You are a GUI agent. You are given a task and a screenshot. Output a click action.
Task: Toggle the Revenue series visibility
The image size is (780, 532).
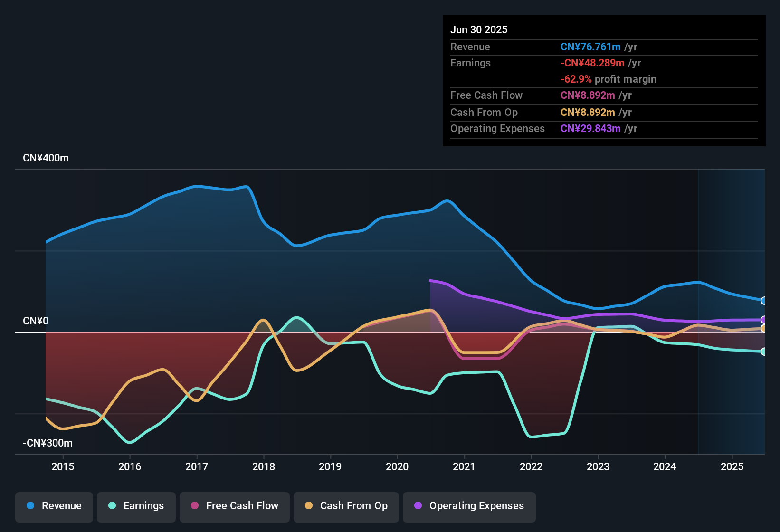54,506
